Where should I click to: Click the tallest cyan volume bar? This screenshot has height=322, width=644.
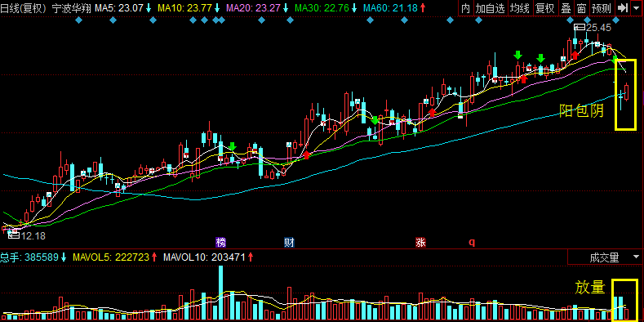click(x=220, y=293)
